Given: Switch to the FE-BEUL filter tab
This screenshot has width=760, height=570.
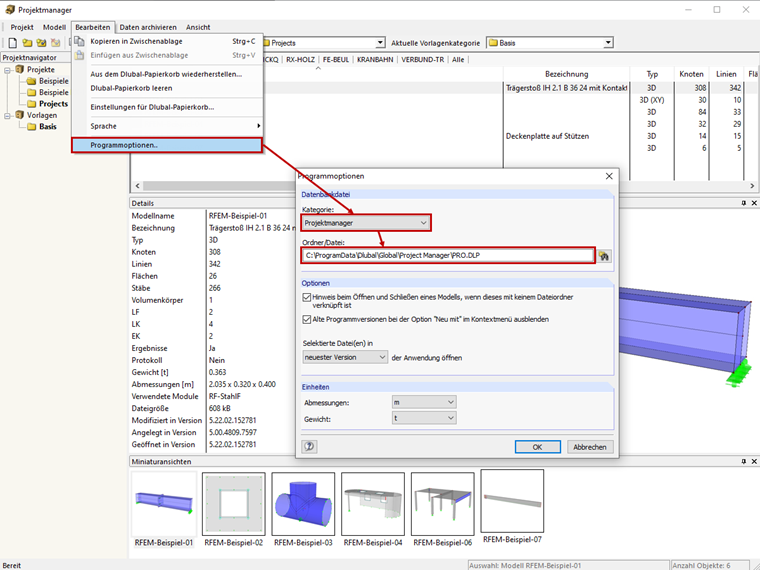Looking at the screenshot, I should pos(336,60).
